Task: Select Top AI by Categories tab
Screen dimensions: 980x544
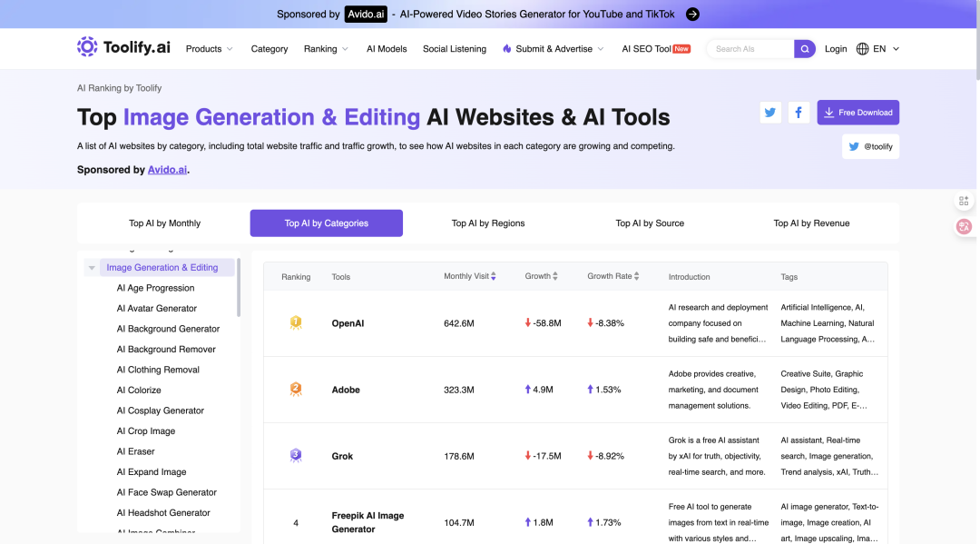Action: point(327,223)
